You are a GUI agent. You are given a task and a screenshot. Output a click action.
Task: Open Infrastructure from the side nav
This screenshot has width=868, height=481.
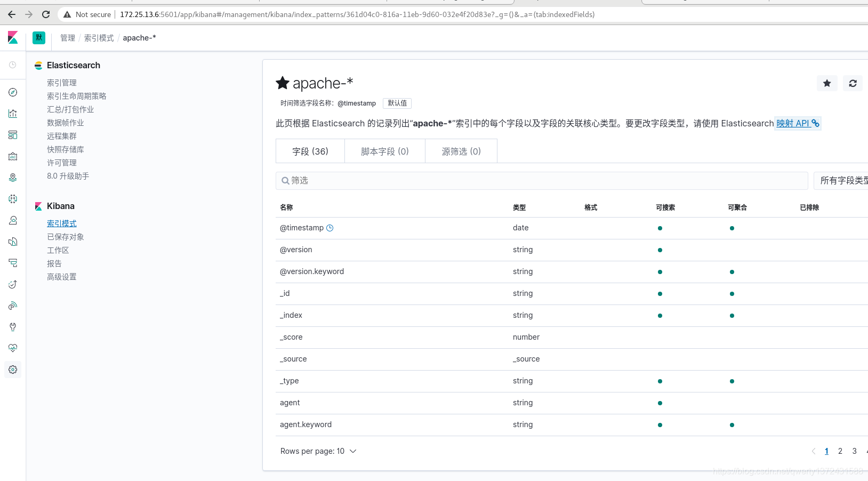(x=13, y=220)
